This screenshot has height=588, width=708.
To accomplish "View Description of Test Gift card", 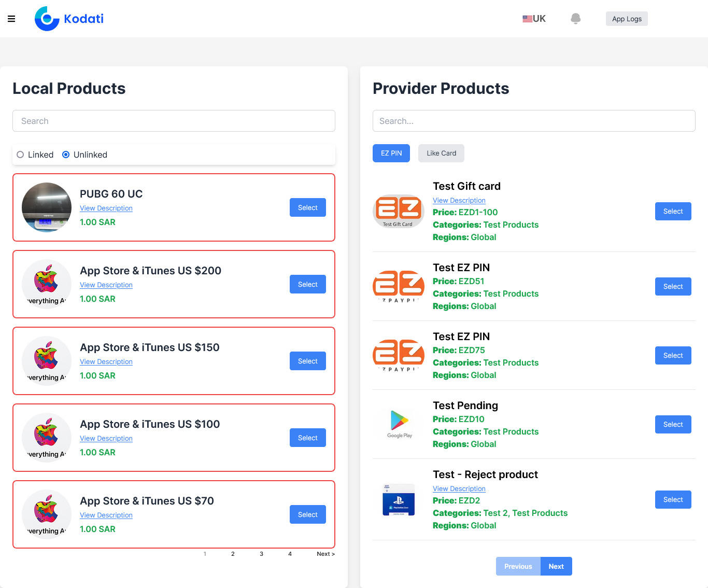I will [459, 200].
